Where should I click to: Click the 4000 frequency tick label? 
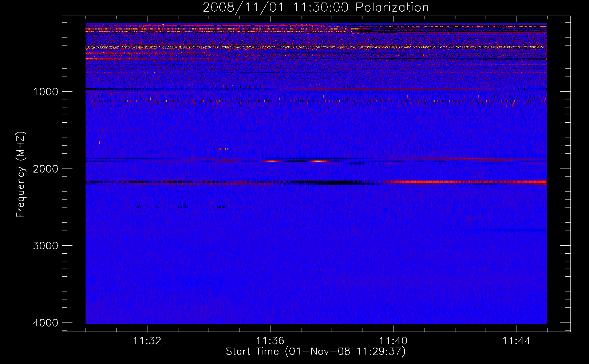[x=46, y=323]
